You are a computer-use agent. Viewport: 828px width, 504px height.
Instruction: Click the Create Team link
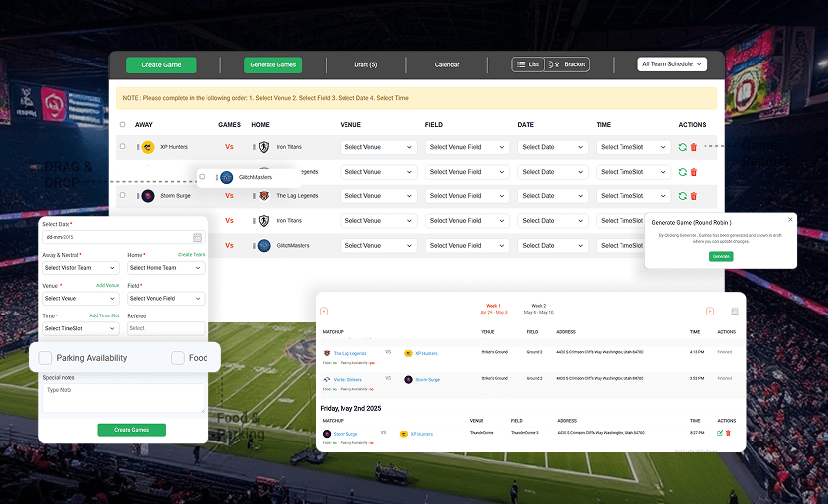click(x=192, y=255)
